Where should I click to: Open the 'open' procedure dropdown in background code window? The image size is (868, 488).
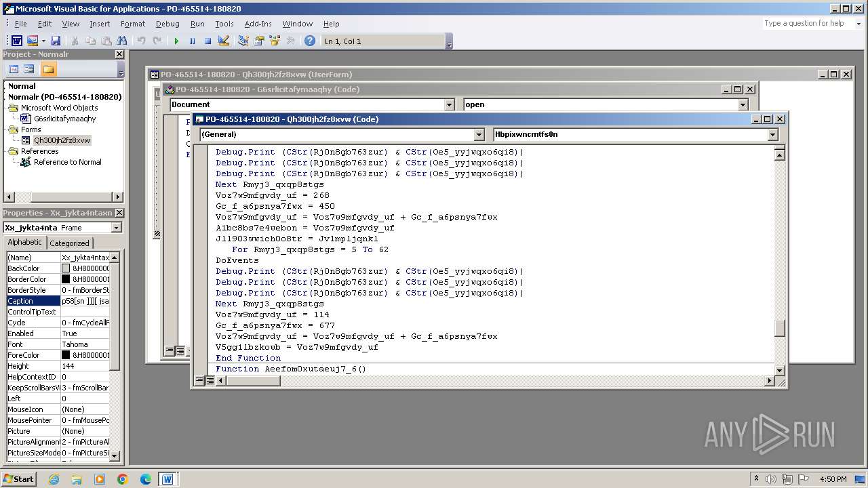tap(743, 104)
